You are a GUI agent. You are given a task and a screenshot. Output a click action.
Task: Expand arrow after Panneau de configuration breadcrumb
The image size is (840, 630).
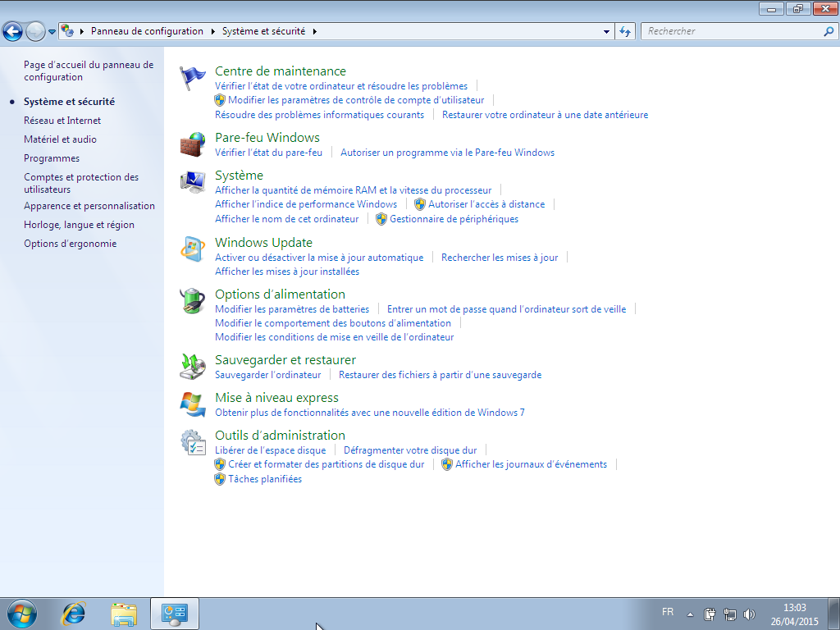point(212,31)
